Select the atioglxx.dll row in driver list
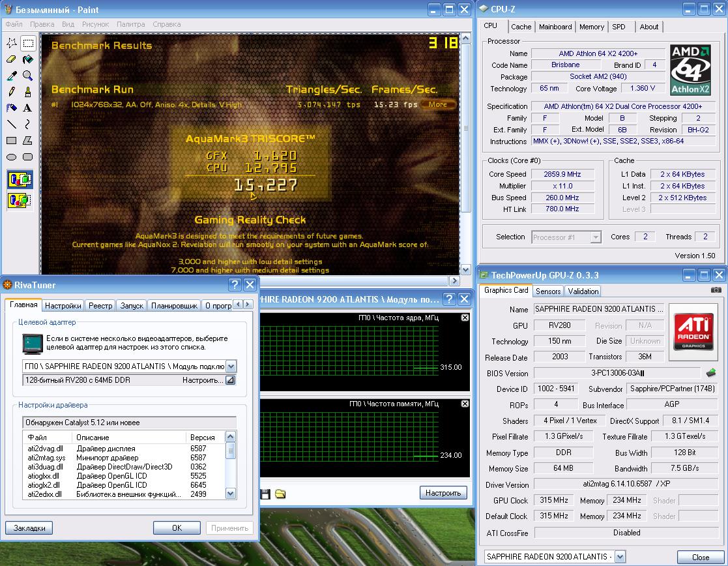 click(124, 476)
